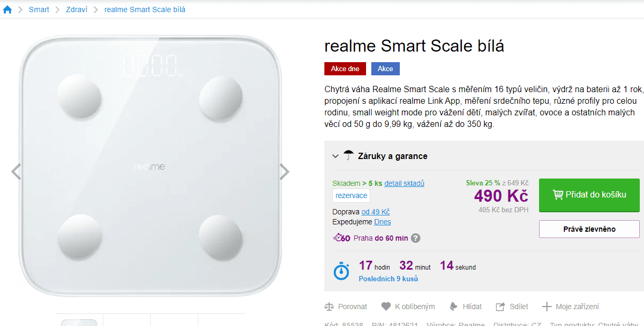Select the first product thumbnail below main image
The width and height of the screenshot is (644, 326).
coord(78,320)
